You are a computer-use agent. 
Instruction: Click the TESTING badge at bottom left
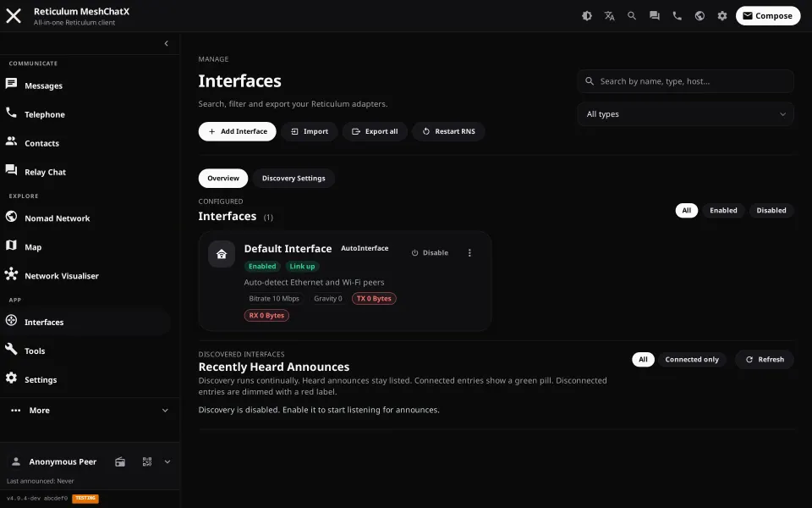[85, 498]
